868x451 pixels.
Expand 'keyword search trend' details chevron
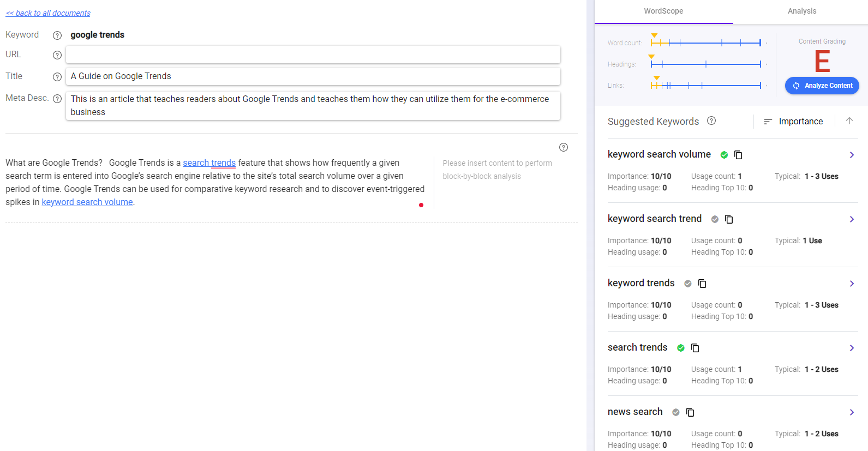click(x=852, y=219)
